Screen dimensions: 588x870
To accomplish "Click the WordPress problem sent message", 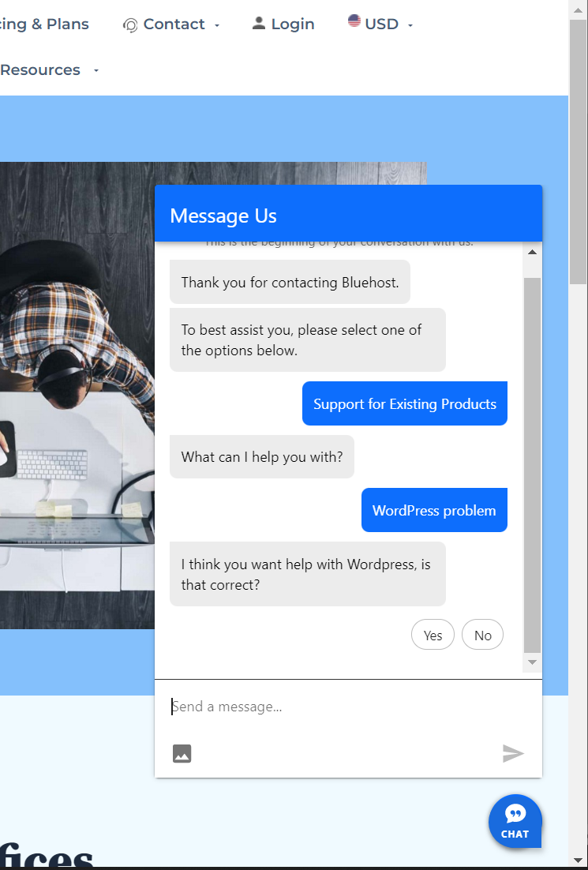I will pos(434,510).
